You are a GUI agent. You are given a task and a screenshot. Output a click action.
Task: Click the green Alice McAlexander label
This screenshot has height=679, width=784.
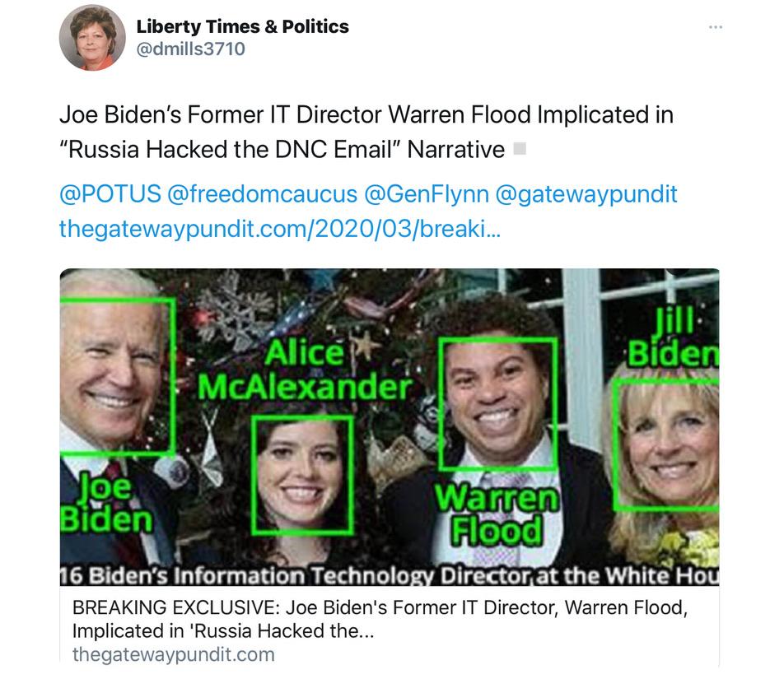click(305, 370)
